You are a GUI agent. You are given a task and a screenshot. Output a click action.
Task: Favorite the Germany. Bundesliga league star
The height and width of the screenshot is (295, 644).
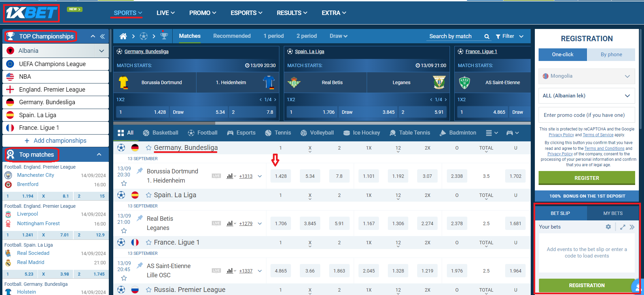(x=149, y=147)
